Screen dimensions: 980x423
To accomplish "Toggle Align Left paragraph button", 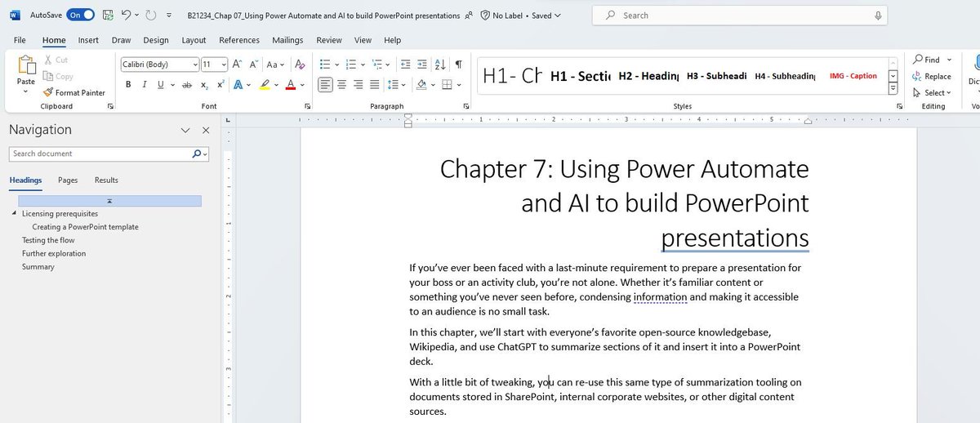I will coord(325,85).
